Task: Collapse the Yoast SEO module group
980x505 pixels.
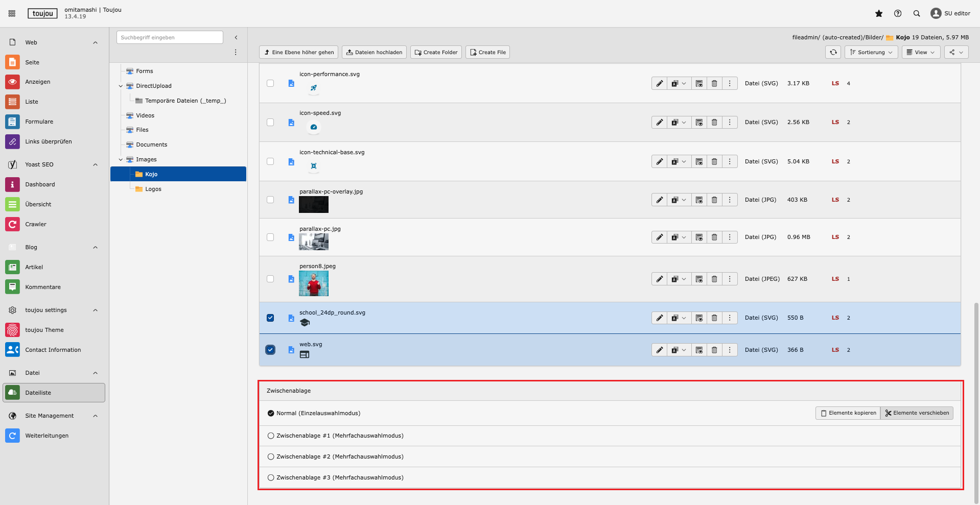Action: point(95,165)
